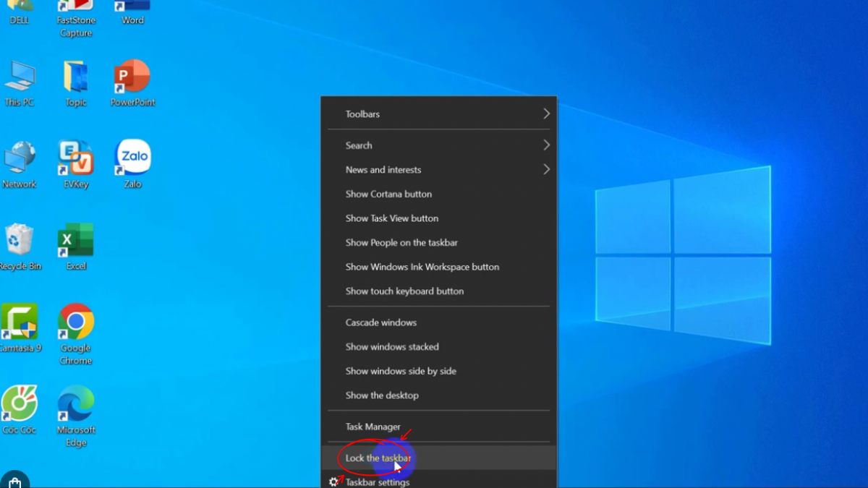This screenshot has height=488, width=868.
Task: Choose Show windows stacked
Action: (x=439, y=347)
